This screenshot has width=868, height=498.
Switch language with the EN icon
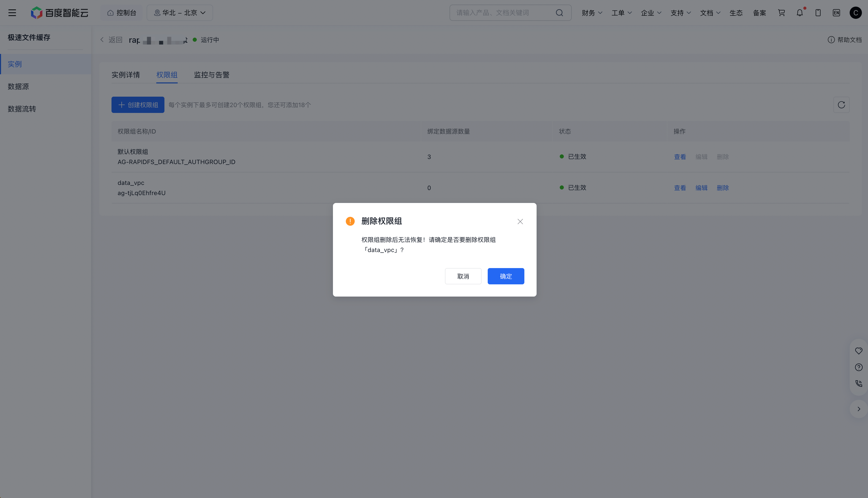tap(836, 13)
